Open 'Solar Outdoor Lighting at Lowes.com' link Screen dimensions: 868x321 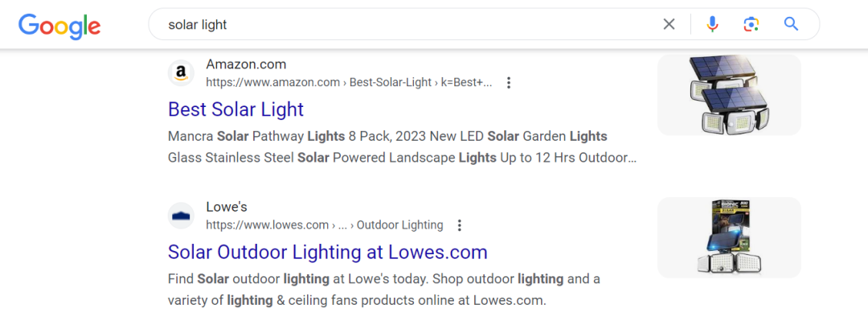[328, 253]
